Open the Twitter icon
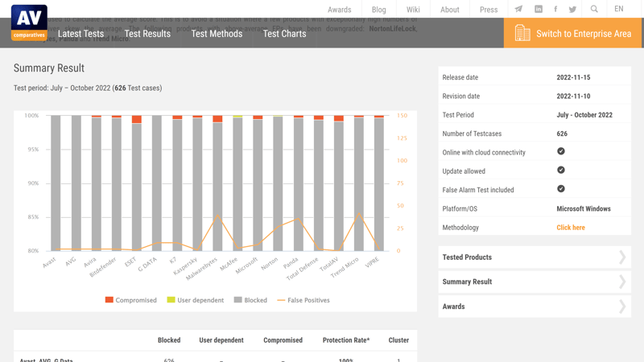 point(572,9)
